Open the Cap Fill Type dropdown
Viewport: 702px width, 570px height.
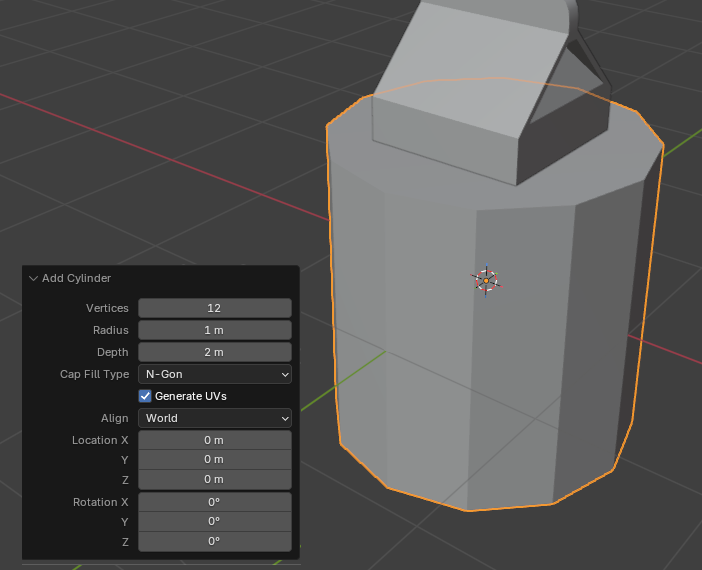[214, 374]
